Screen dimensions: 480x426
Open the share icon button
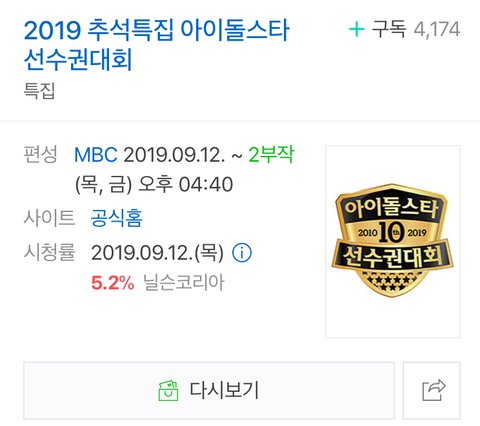tap(432, 390)
